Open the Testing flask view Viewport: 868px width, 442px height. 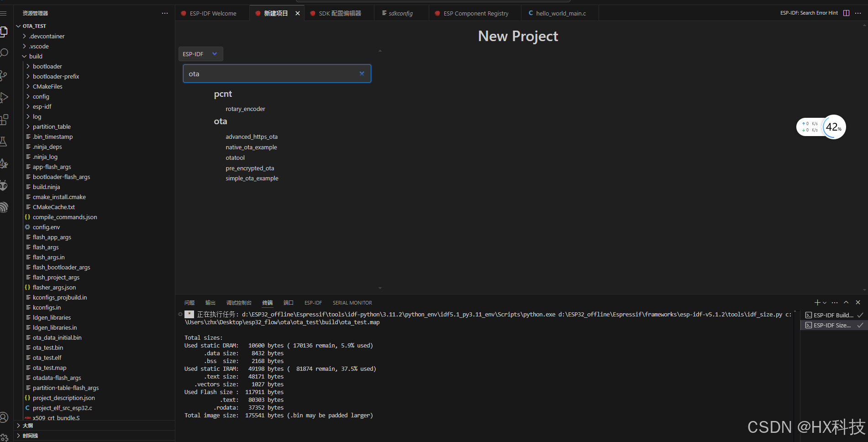[x=4, y=142]
